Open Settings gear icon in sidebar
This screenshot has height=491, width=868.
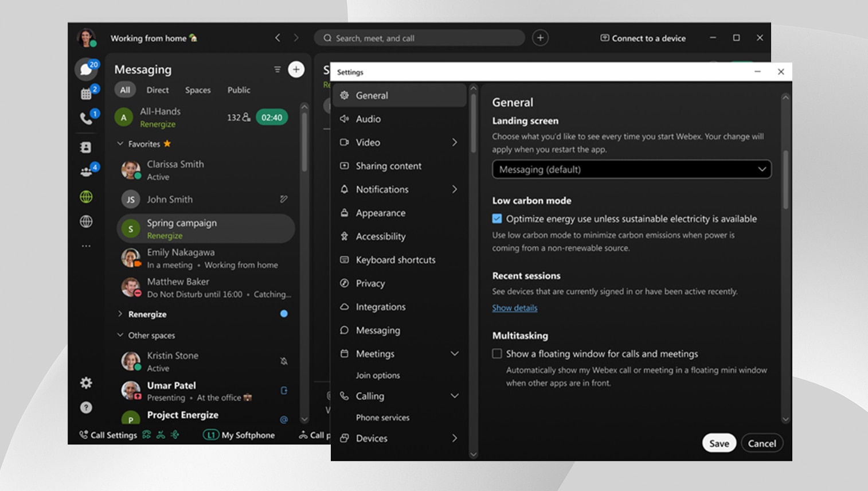[86, 383]
